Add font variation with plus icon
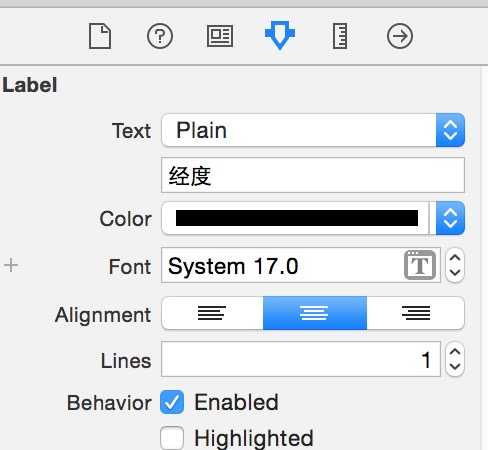The height and width of the screenshot is (450, 488). click(x=11, y=266)
